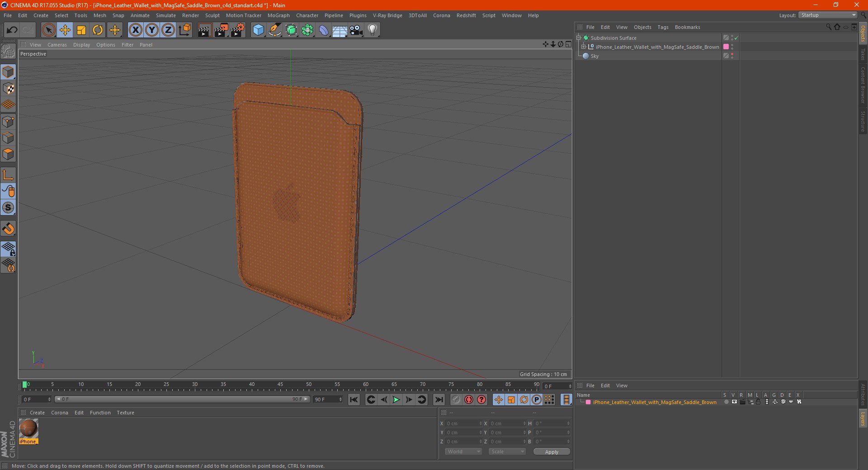Select the iPhone material thumbnail
The width and height of the screenshot is (868, 470).
coord(28,428)
